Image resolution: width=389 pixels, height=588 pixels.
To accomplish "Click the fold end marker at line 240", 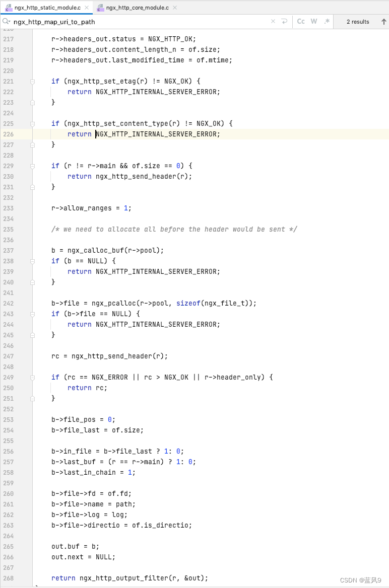I will (x=32, y=282).
